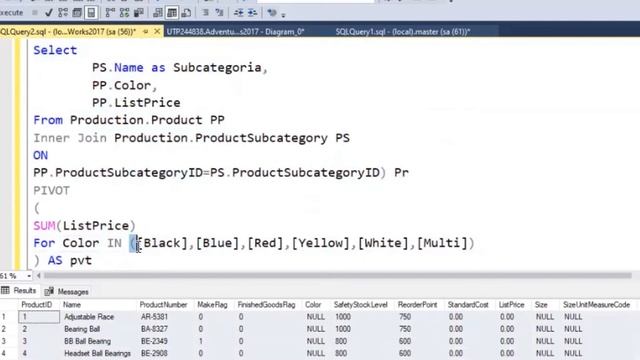The height and width of the screenshot is (360, 640).
Task: Click the Specify Template Parameters icon
Action: pyautogui.click(x=272, y=13)
